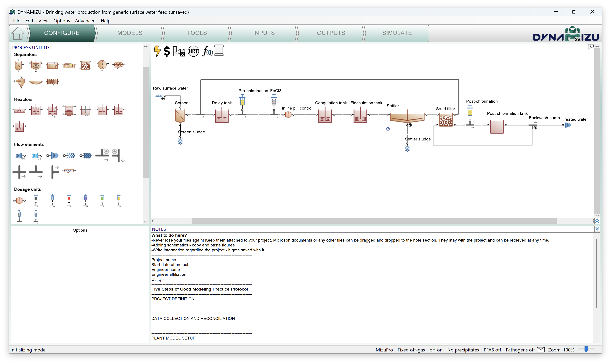The image size is (611, 364).
Task: Select the Sand filter unit on the flowsheet
Action: pyautogui.click(x=446, y=120)
